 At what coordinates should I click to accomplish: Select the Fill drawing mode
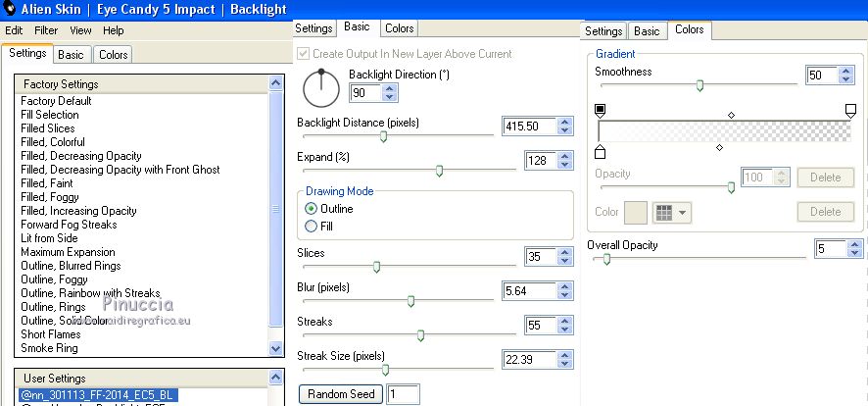312,227
